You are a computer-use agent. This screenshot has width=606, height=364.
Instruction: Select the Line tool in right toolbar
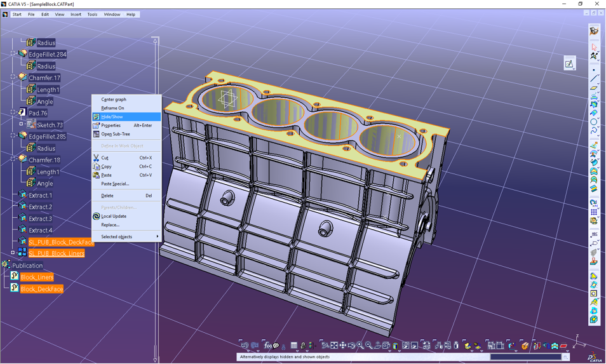594,78
